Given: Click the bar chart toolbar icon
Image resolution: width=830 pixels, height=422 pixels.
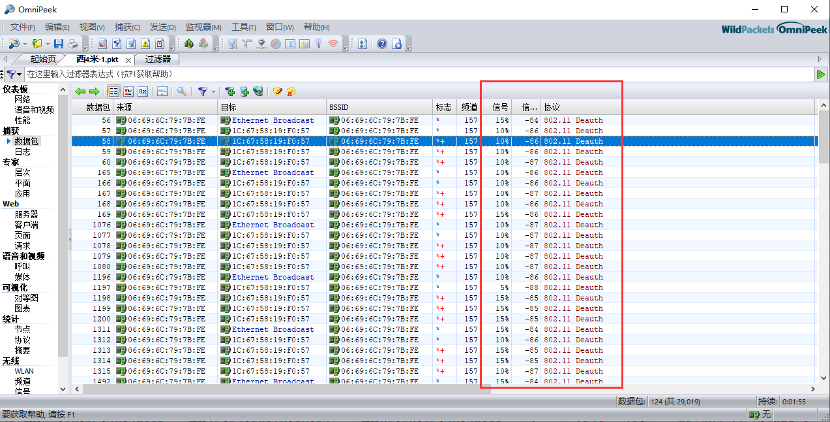Looking at the screenshot, I should click(304, 44).
